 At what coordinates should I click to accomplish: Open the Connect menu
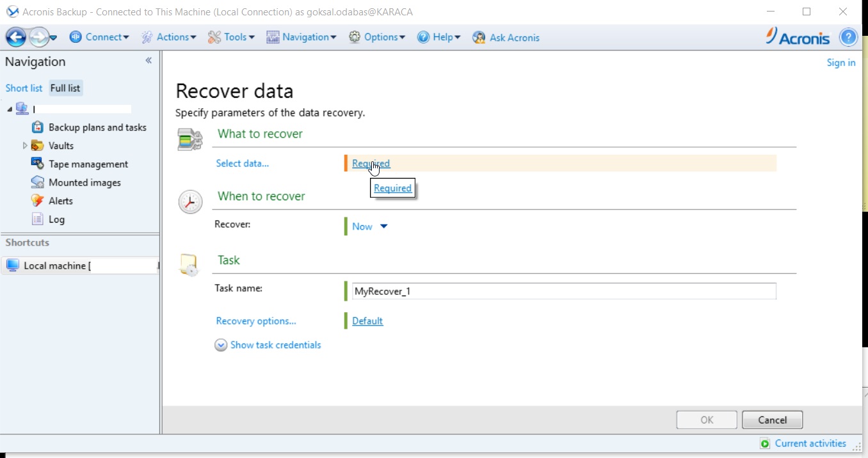(99, 37)
